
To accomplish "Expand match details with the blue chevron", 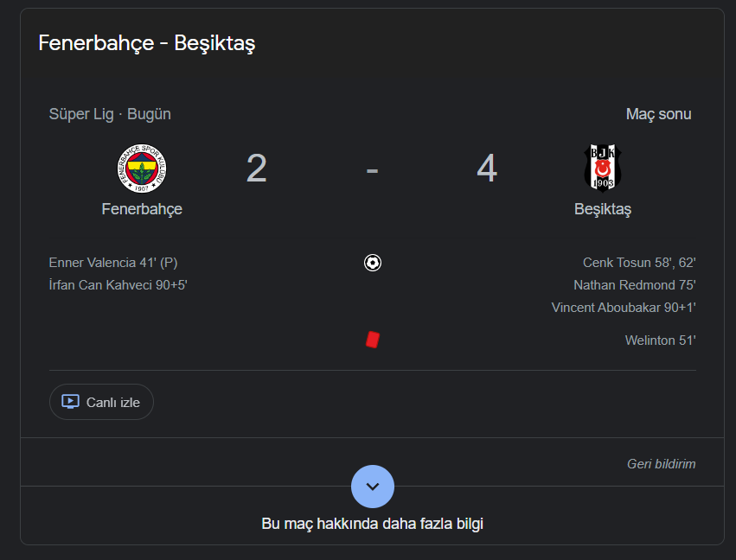I will click(x=373, y=487).
